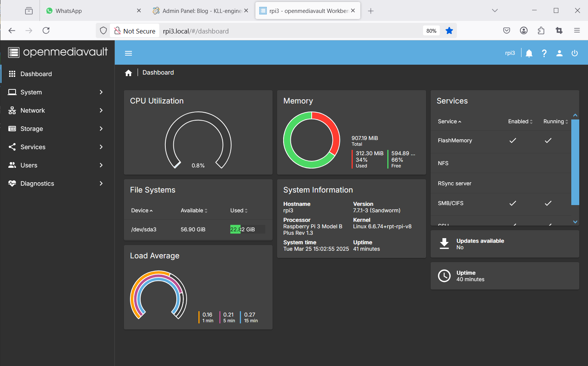The height and width of the screenshot is (366, 588).
Task: Switch to Admin Panel Blog tab
Action: pyautogui.click(x=200, y=11)
